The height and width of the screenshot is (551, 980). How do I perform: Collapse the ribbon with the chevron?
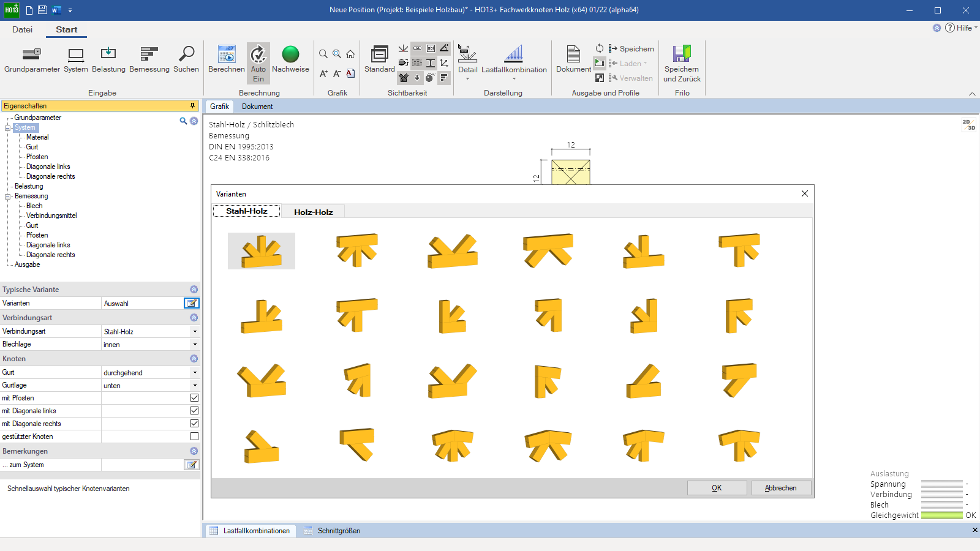coord(972,94)
